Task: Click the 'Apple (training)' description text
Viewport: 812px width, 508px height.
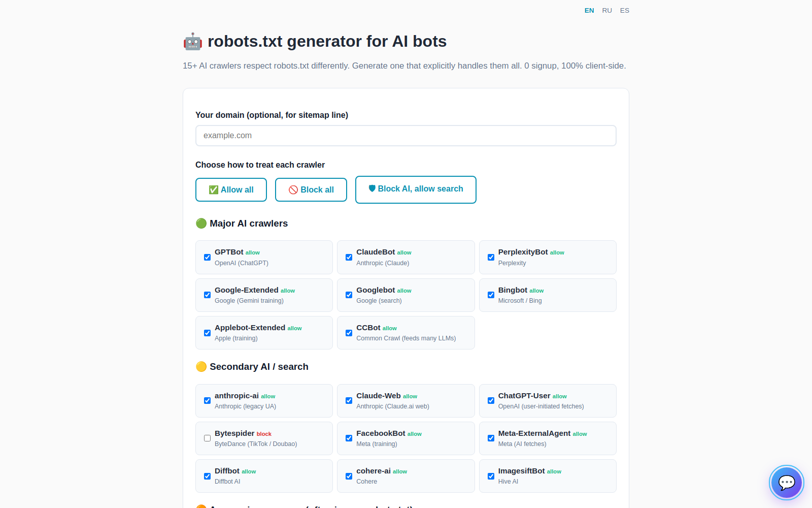Action: click(x=236, y=338)
